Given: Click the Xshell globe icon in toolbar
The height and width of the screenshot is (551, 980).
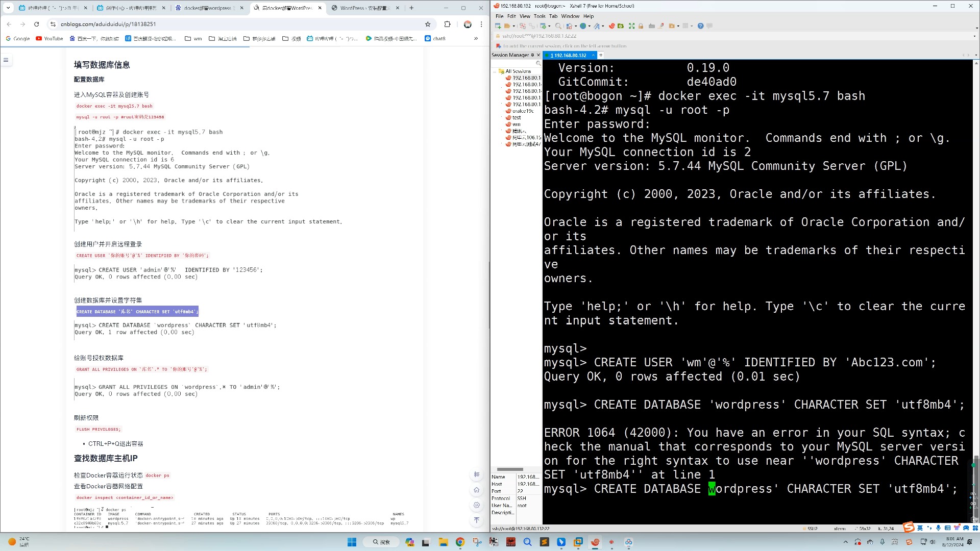Looking at the screenshot, I should 583,26.
